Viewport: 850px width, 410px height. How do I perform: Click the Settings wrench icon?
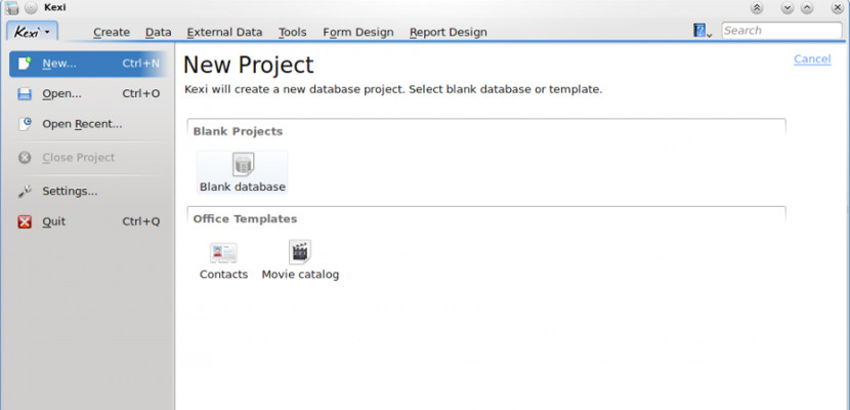click(x=25, y=191)
